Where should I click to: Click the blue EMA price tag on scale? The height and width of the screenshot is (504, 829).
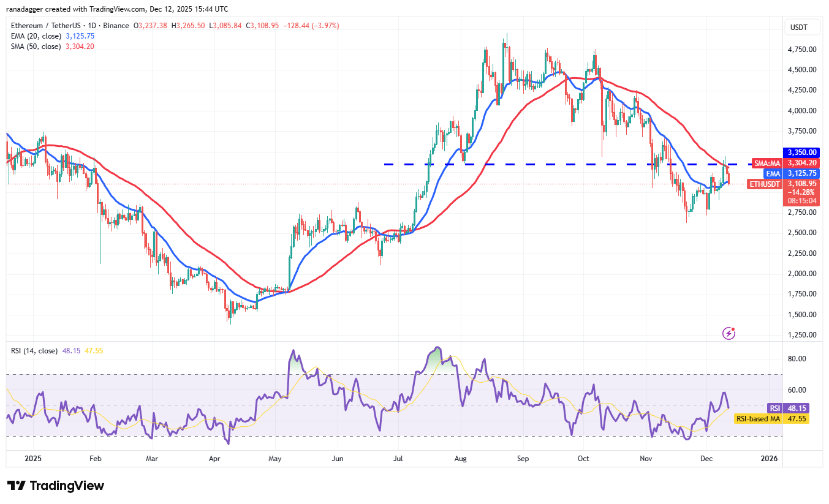pos(773,173)
